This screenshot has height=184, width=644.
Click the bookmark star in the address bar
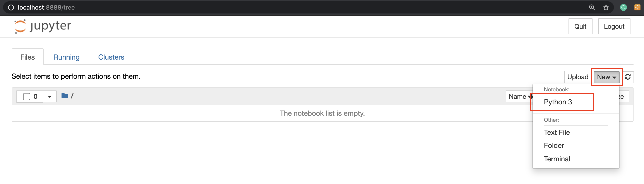pyautogui.click(x=606, y=7)
